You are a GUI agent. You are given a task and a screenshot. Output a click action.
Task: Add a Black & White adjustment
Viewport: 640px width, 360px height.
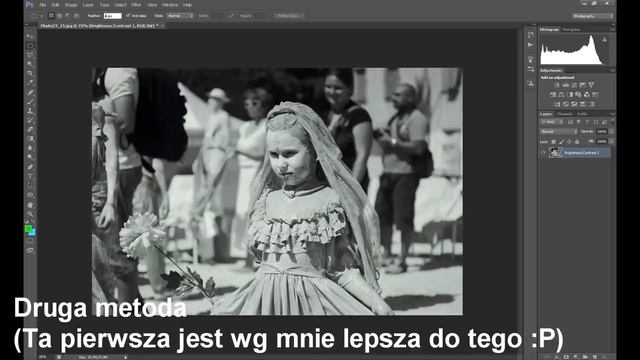pos(570,94)
